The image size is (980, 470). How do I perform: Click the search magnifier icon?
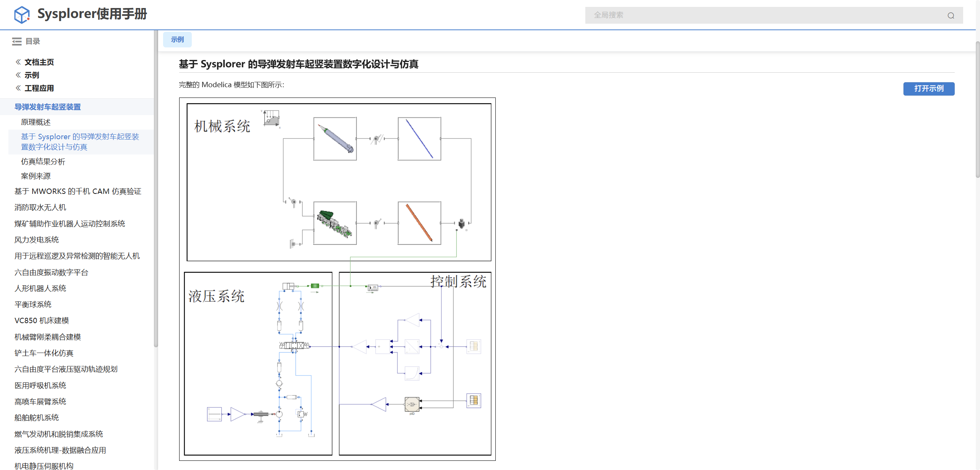[x=951, y=16]
